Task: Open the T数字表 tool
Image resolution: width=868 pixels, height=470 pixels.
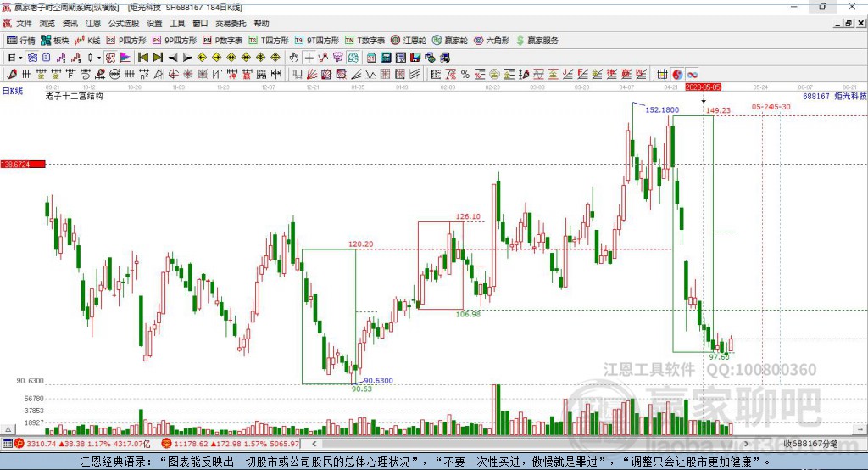Action: coord(364,41)
